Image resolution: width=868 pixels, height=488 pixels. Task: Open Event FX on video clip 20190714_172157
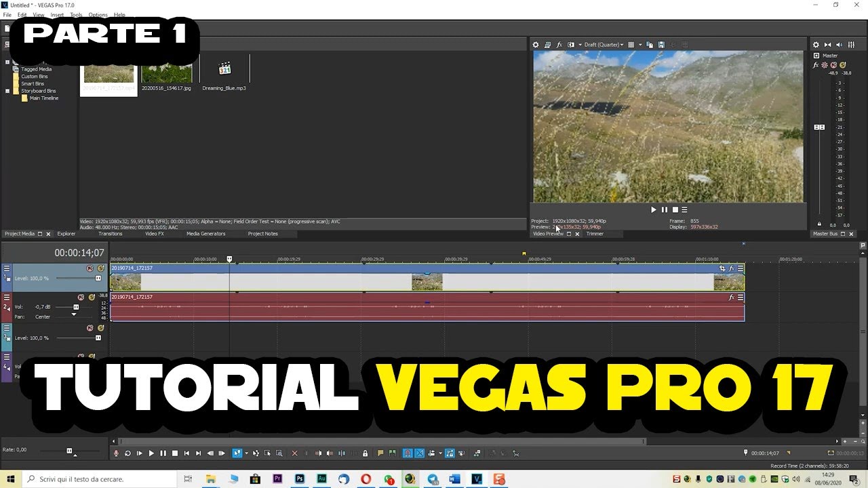[x=731, y=268]
